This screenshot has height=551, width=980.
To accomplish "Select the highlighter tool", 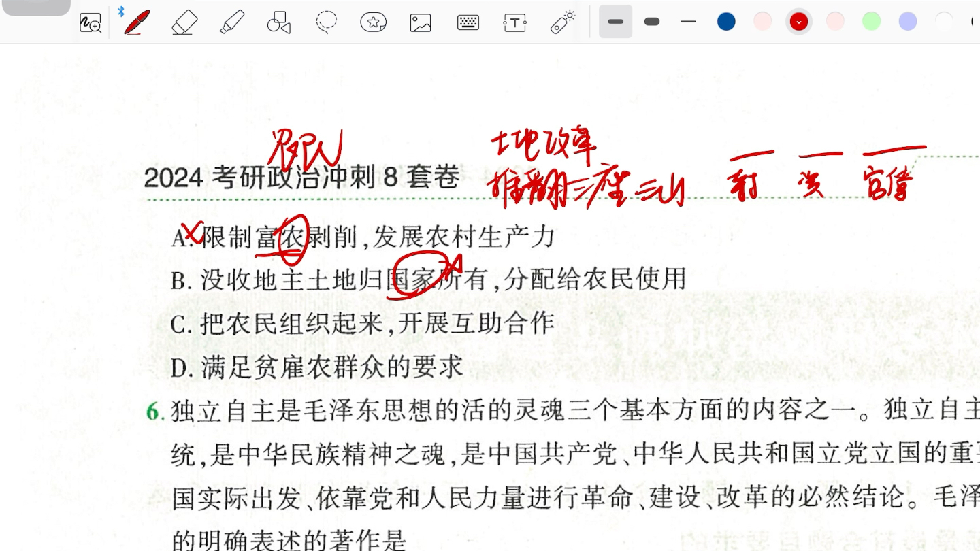I will 232,22.
